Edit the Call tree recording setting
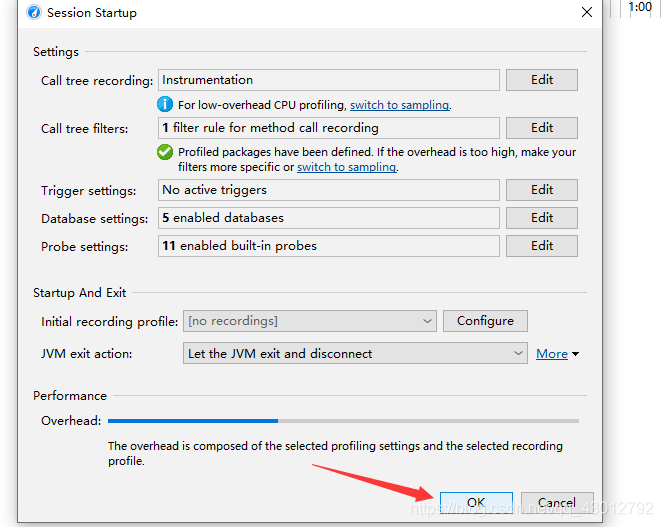663x527 pixels. (542, 80)
